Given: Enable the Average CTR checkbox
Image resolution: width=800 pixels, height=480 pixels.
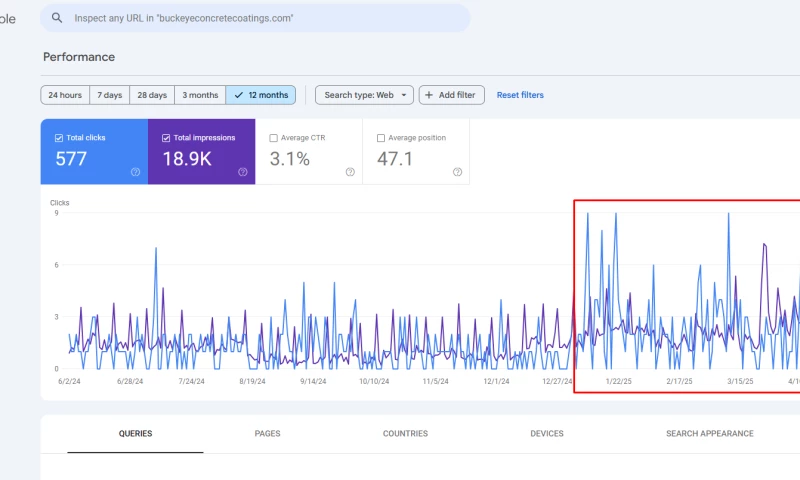Looking at the screenshot, I should tap(274, 138).
